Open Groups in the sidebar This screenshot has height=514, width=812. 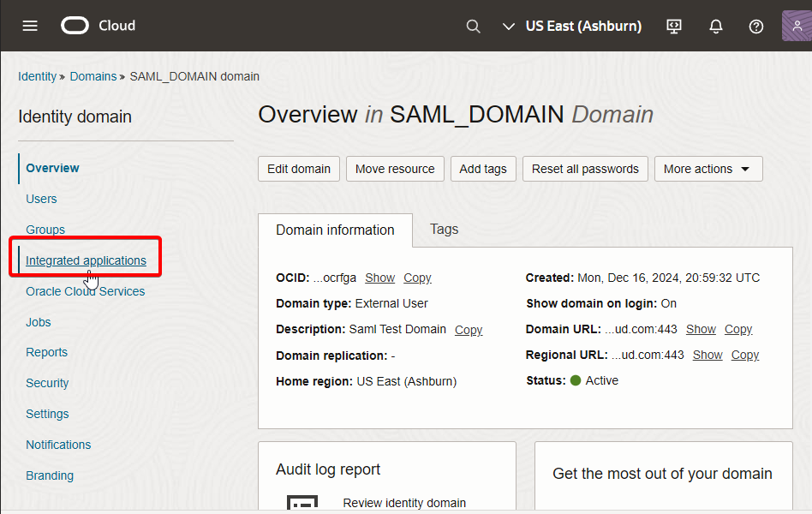tap(45, 230)
